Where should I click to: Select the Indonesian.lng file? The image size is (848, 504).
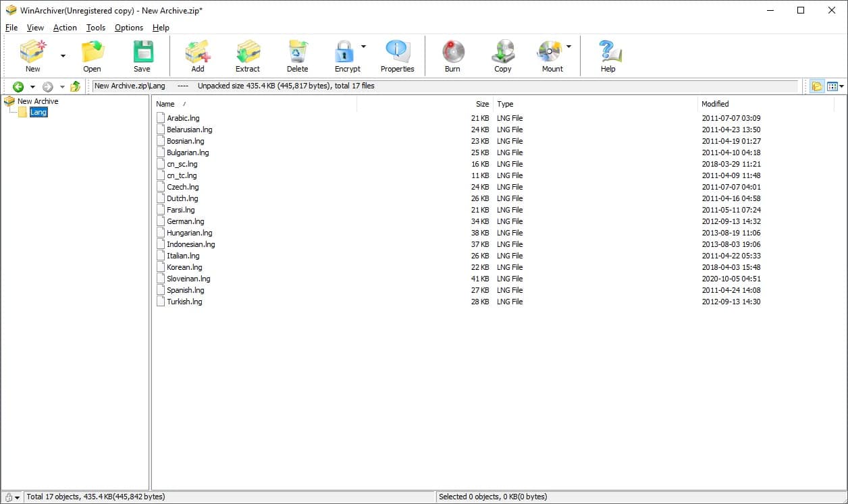point(190,244)
